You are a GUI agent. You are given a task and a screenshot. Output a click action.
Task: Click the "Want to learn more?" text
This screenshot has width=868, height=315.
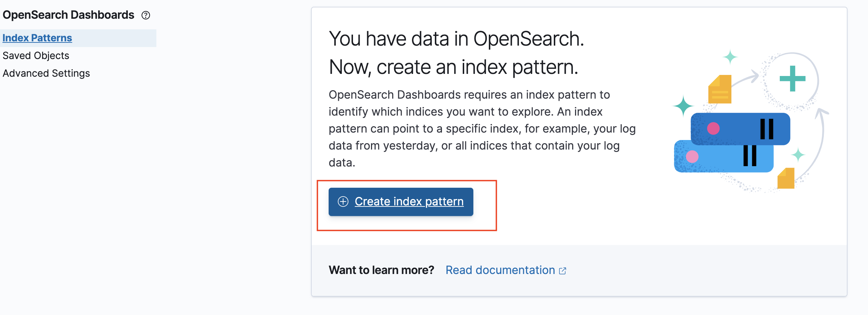(x=381, y=270)
